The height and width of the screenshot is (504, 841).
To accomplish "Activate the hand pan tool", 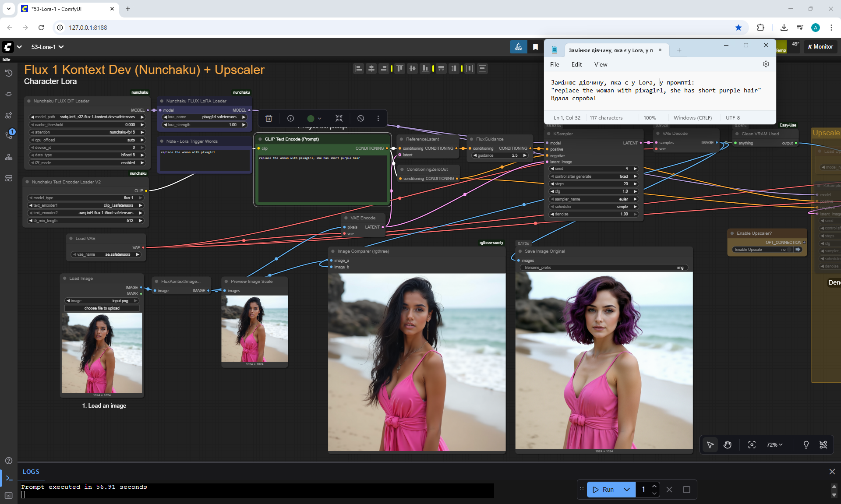I will coord(728,445).
